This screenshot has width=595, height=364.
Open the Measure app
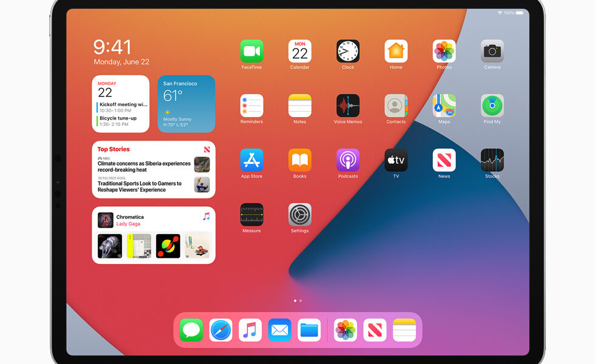(x=251, y=215)
